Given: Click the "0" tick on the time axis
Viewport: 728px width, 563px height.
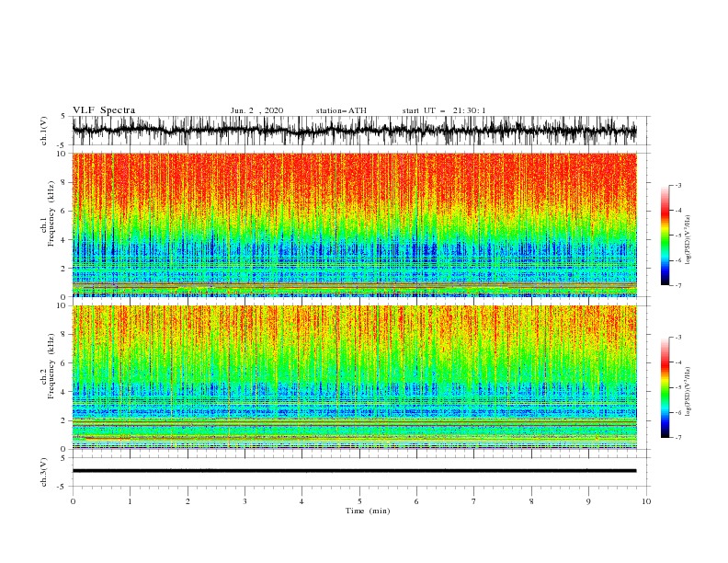Looking at the screenshot, I should (73, 501).
